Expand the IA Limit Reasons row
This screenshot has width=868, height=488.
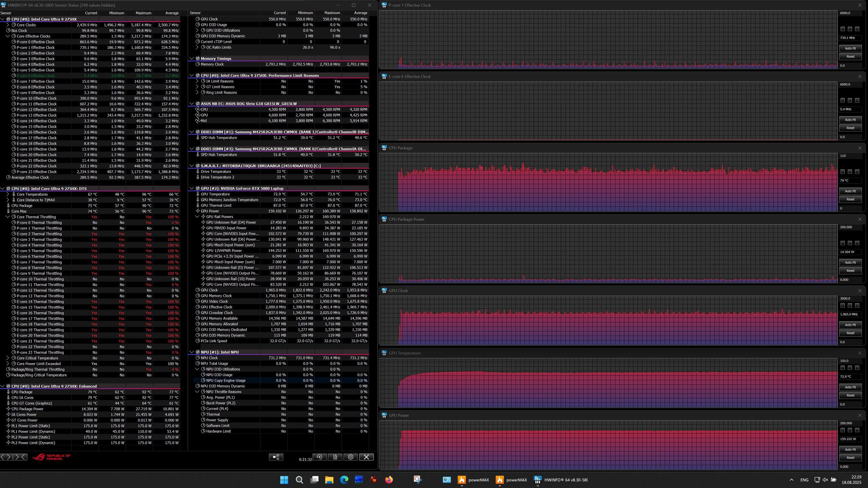pos(197,81)
